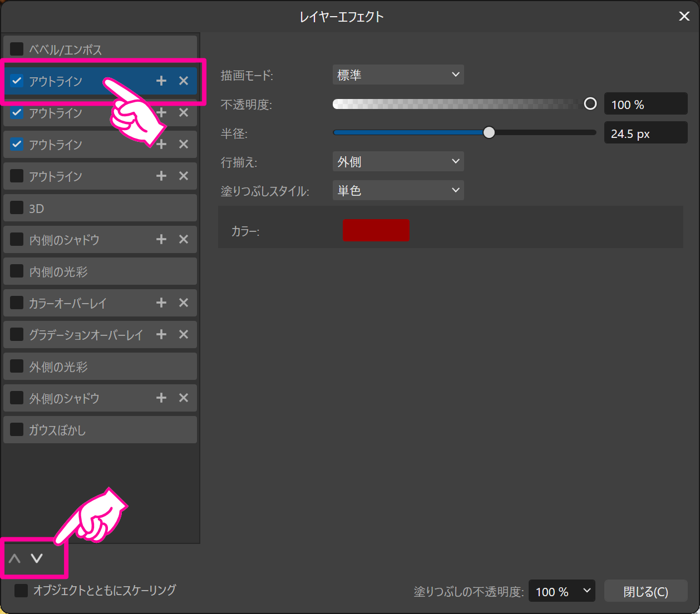Remove the 外側のシャドウ effect via X icon

(184, 398)
